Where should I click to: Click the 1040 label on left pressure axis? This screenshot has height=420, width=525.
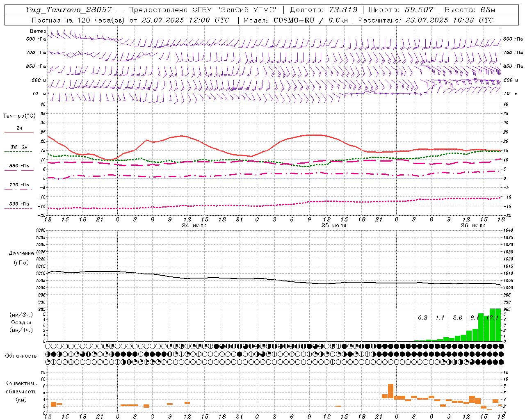[41, 230]
